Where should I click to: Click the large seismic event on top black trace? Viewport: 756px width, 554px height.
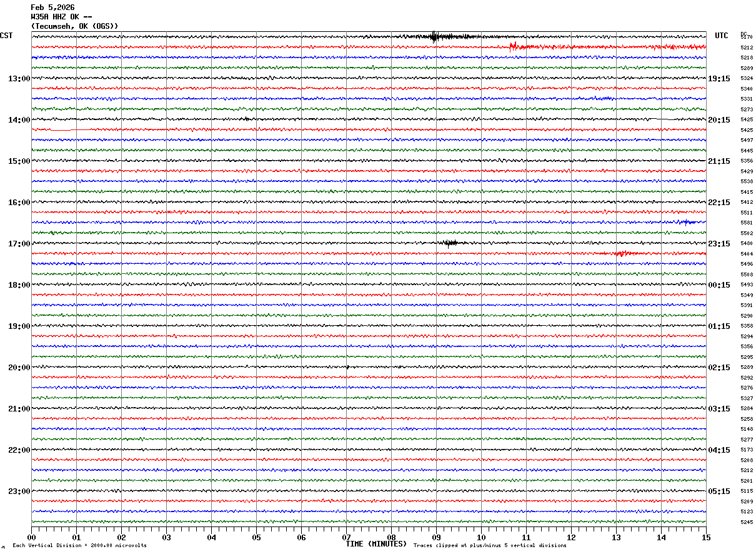pyautogui.click(x=435, y=37)
